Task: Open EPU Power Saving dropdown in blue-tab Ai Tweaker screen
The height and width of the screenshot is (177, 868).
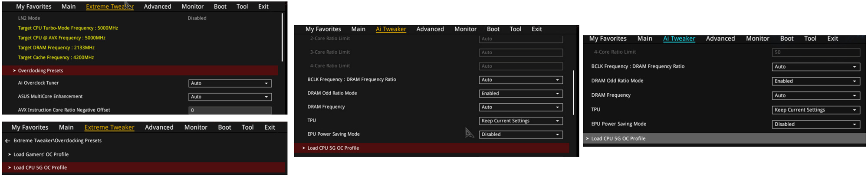Action: 816,124
